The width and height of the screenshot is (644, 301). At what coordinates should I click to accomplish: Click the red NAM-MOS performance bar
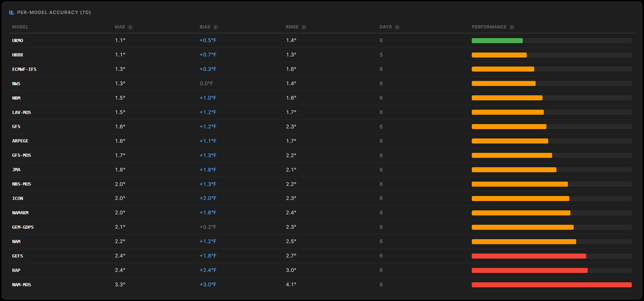(x=552, y=284)
